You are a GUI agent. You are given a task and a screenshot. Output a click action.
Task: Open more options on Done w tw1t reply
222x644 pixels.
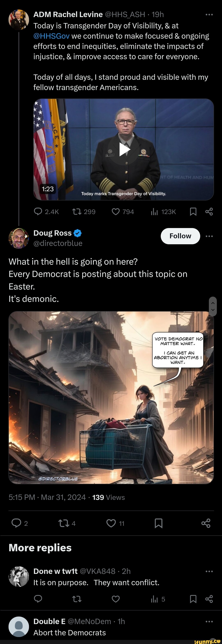click(209, 571)
